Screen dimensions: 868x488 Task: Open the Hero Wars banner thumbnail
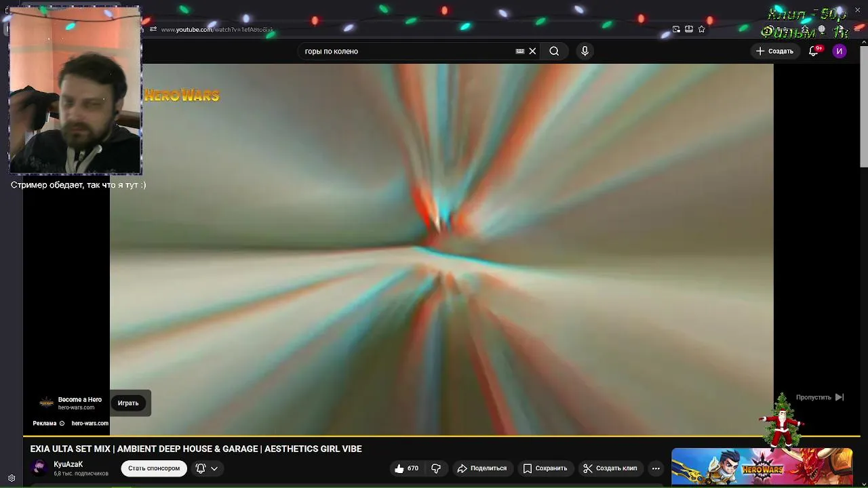coord(762,468)
